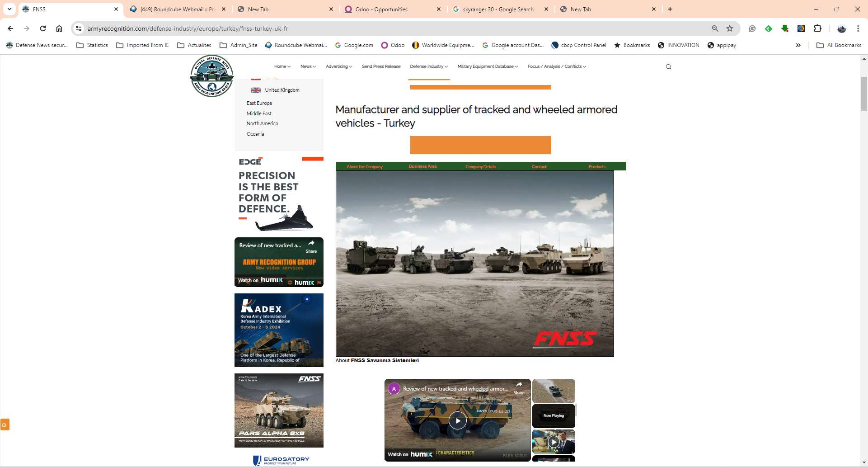This screenshot has height=467, width=868.
Task: Share the main FNSS review video
Action: tap(519, 387)
